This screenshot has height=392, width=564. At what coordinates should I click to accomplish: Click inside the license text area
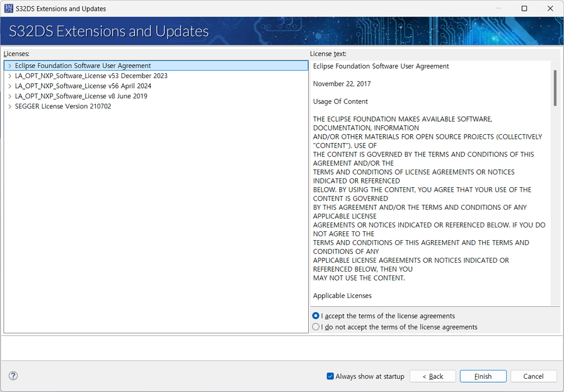pos(430,183)
